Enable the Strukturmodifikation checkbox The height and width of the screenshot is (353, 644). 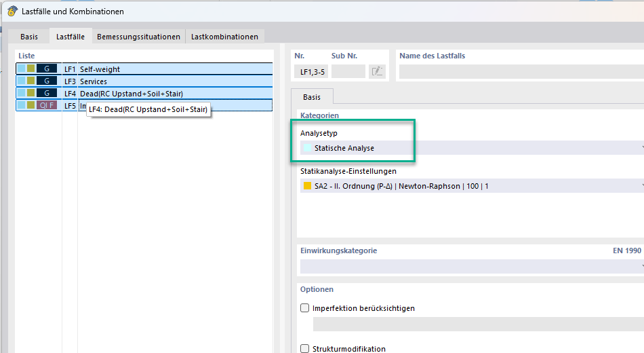[305, 348]
